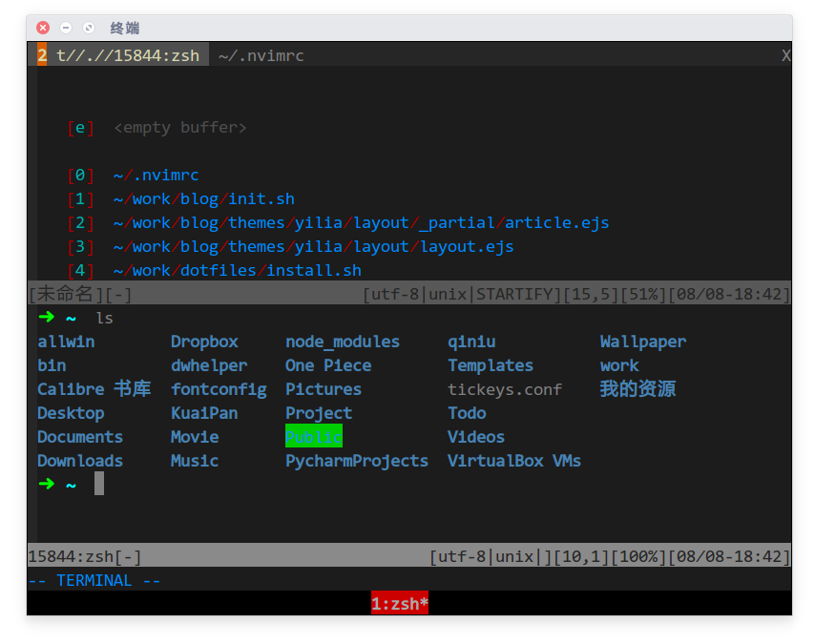Click the -- TERMINAL -- mode indicator
Viewport: 836px width, 644px height.
(94, 580)
